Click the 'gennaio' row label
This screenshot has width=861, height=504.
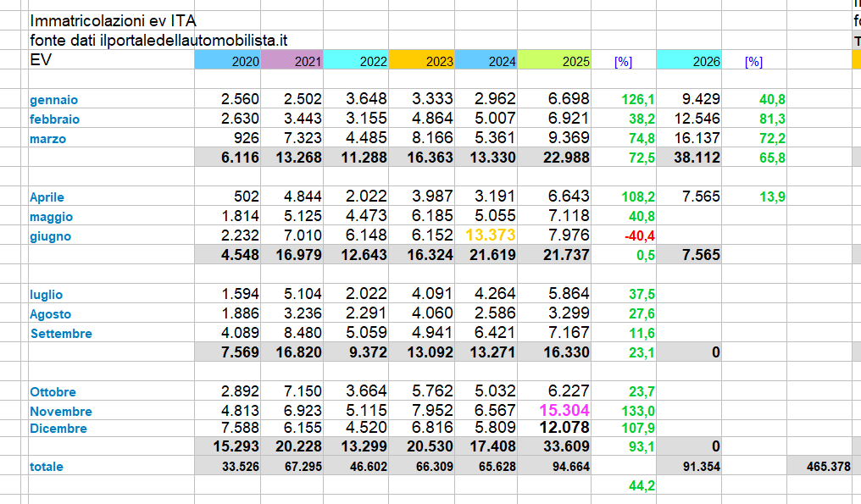coord(54,100)
